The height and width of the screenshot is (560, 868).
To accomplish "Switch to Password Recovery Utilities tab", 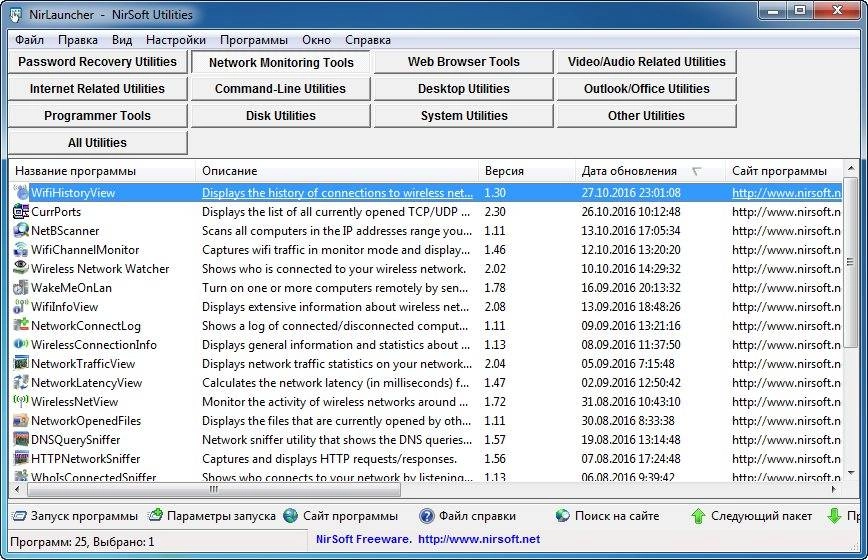I will [x=98, y=61].
